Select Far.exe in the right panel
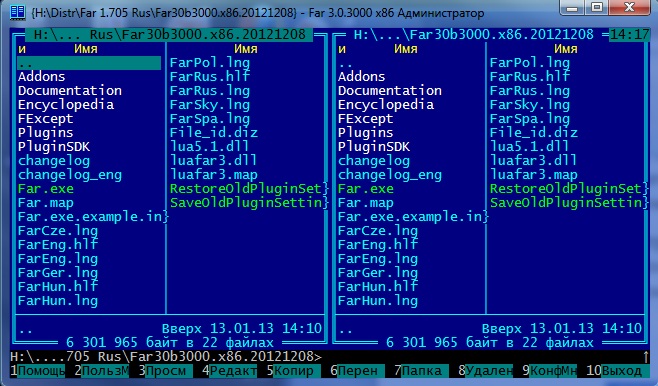Image resolution: width=658 pixels, height=386 pixels. (x=365, y=189)
